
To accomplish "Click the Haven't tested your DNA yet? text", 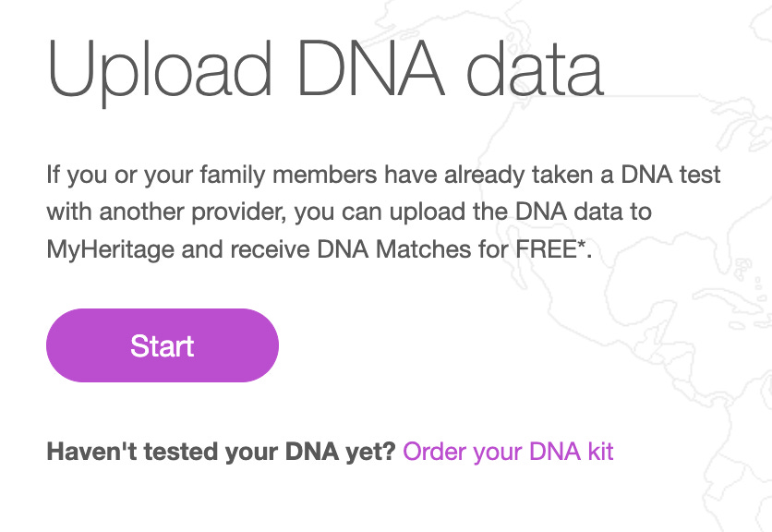I will [221, 452].
